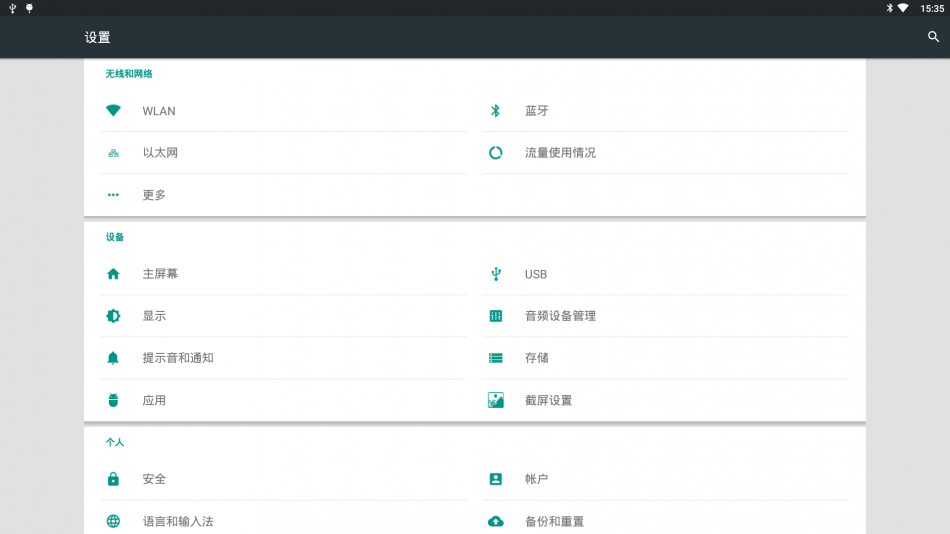Tap the USB trident icon in settings list

[x=496, y=274]
